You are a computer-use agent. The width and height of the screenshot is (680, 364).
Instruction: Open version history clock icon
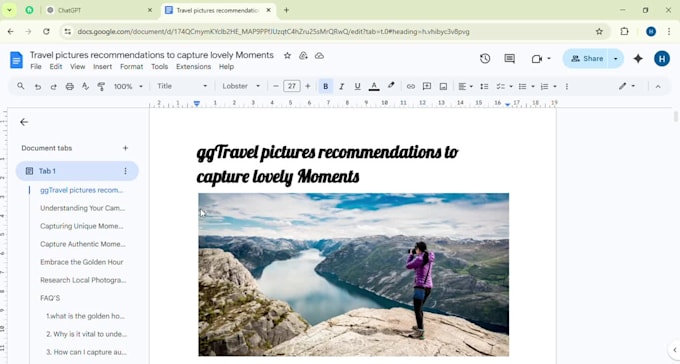coord(485,59)
